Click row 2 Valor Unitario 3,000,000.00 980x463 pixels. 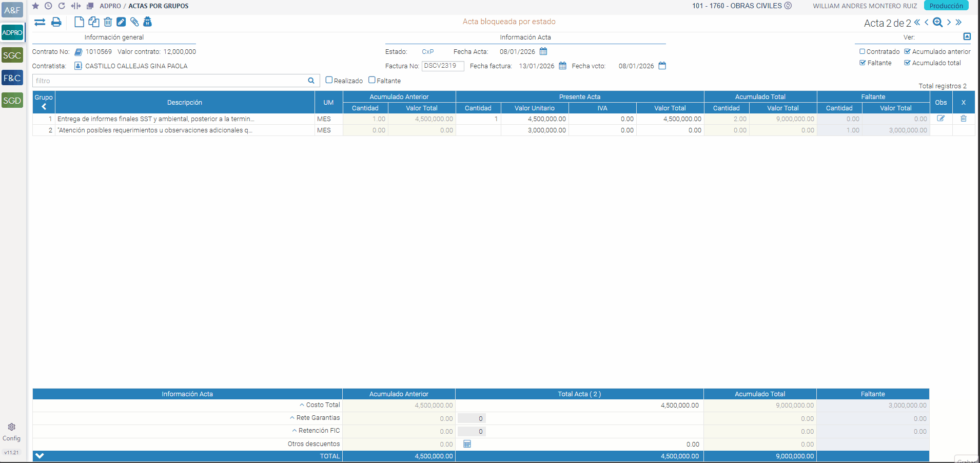click(535, 130)
